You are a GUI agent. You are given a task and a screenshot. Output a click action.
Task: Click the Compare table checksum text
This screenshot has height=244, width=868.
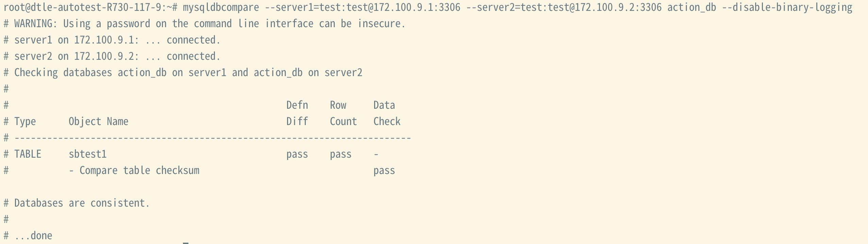pyautogui.click(x=139, y=170)
